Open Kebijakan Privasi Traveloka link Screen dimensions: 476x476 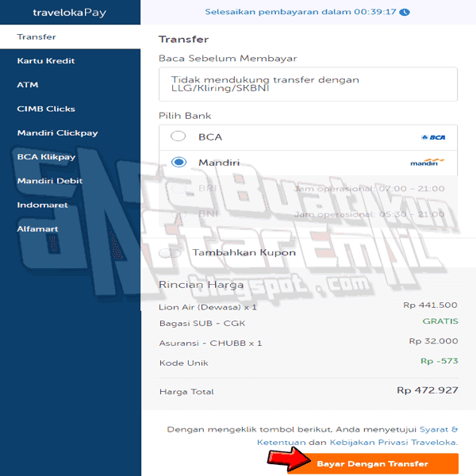pos(393,443)
